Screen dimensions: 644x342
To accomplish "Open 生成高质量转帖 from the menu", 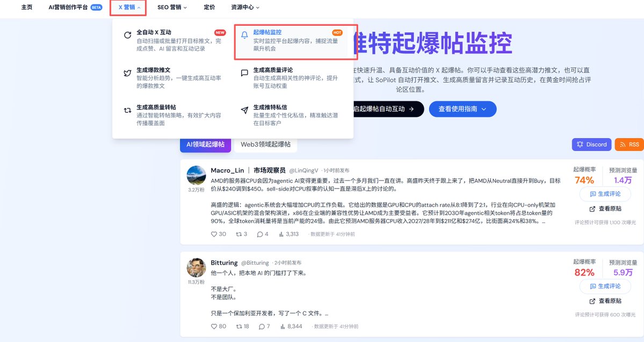I will coord(175,115).
